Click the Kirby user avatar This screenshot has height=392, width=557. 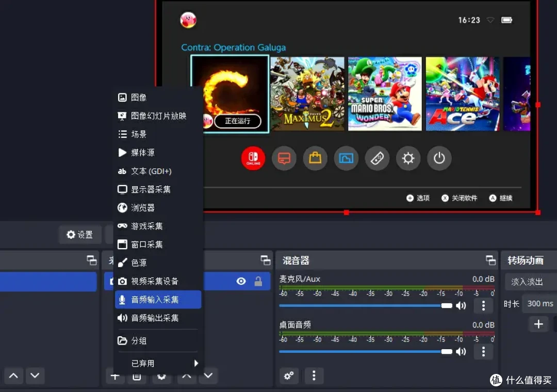point(188,20)
